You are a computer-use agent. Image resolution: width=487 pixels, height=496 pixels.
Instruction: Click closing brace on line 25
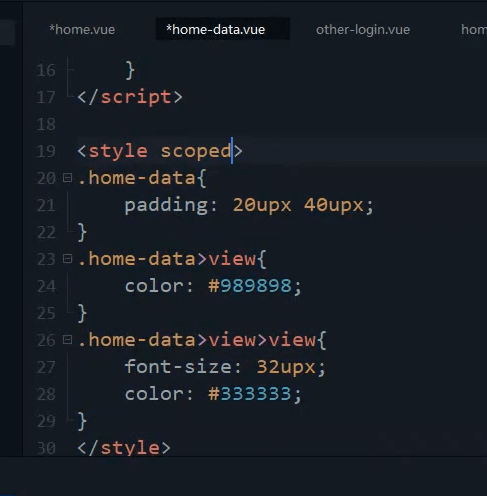coord(82,314)
